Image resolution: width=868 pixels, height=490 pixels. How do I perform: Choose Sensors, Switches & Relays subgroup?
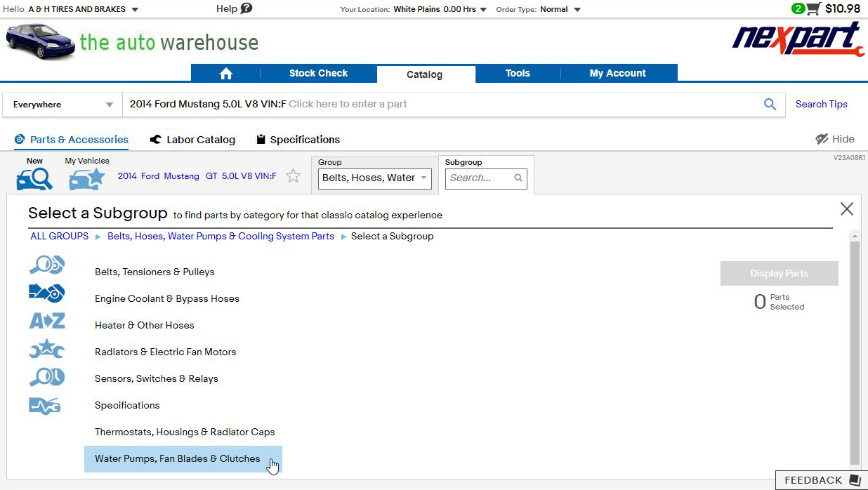(x=157, y=379)
